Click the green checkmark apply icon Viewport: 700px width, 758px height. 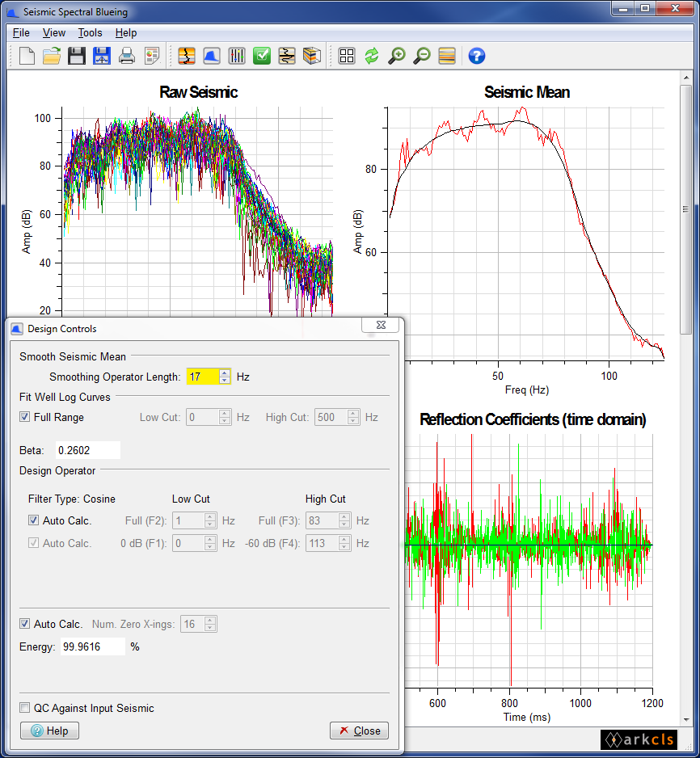262,56
